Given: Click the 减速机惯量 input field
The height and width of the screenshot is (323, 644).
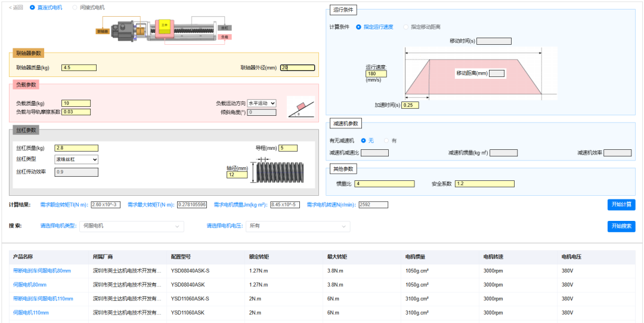Looking at the screenshot, I should [503, 153].
